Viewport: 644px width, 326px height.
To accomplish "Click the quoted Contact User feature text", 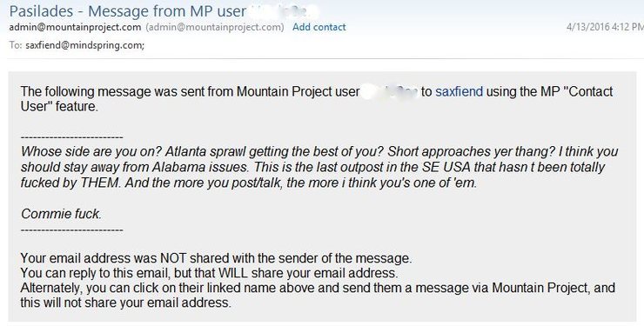I will coord(316,99).
